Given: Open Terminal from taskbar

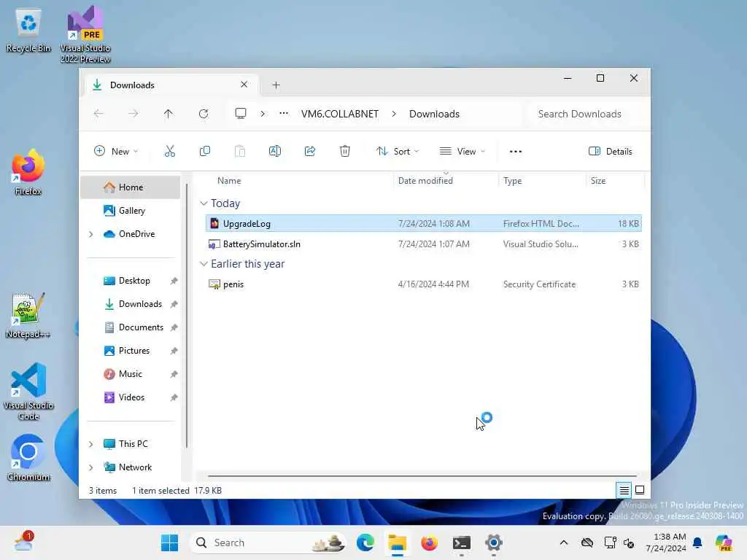Looking at the screenshot, I should pyautogui.click(x=462, y=542).
